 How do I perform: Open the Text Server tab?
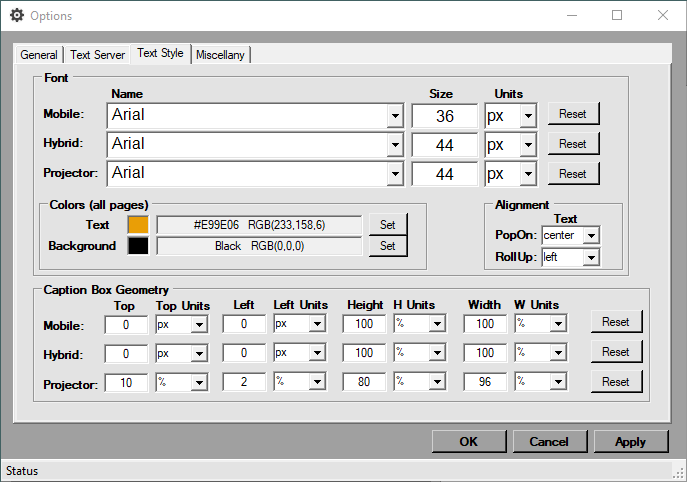click(97, 55)
